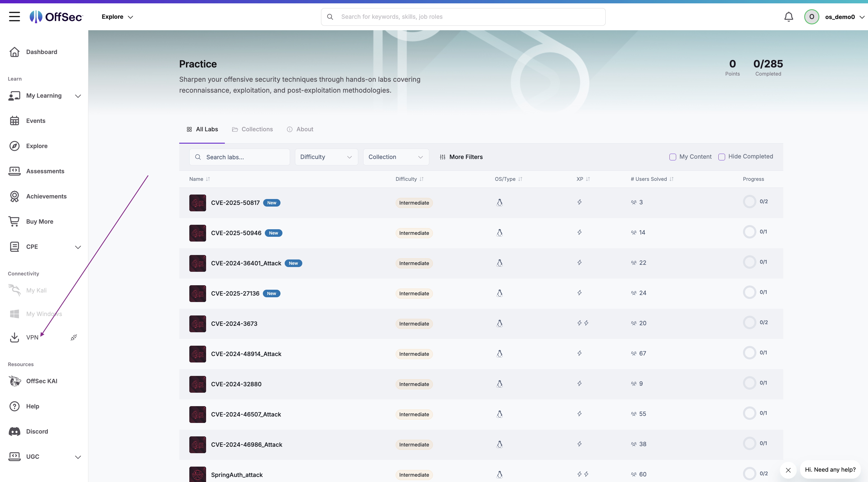868x482 pixels.
Task: Click the OffSec logo
Action: [x=56, y=17]
